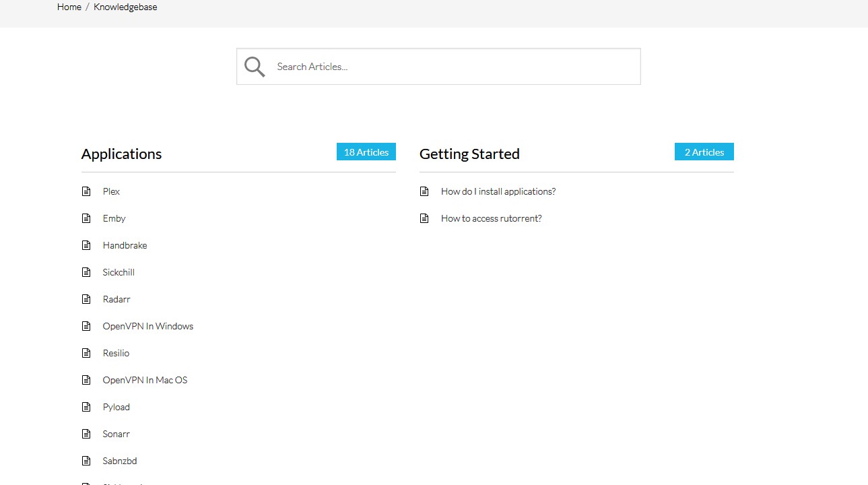Click the 2 Articles badge
The width and height of the screenshot is (868, 485).
704,152
